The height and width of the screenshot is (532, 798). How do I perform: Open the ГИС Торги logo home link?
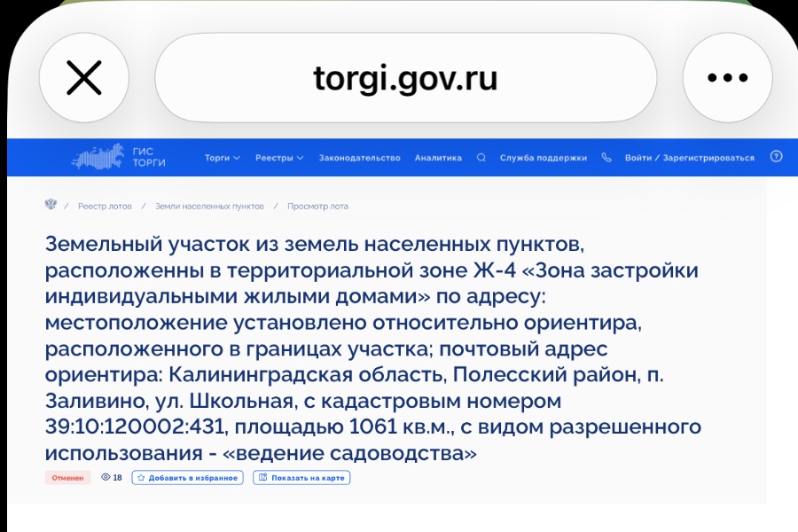point(118,157)
